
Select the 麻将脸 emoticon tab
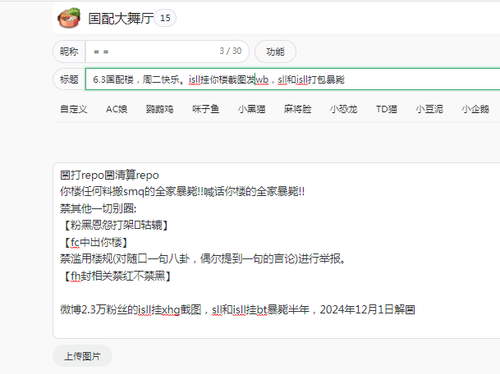coord(297,109)
